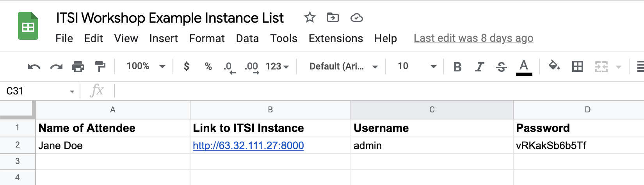Click the select-all corner box

point(18,110)
